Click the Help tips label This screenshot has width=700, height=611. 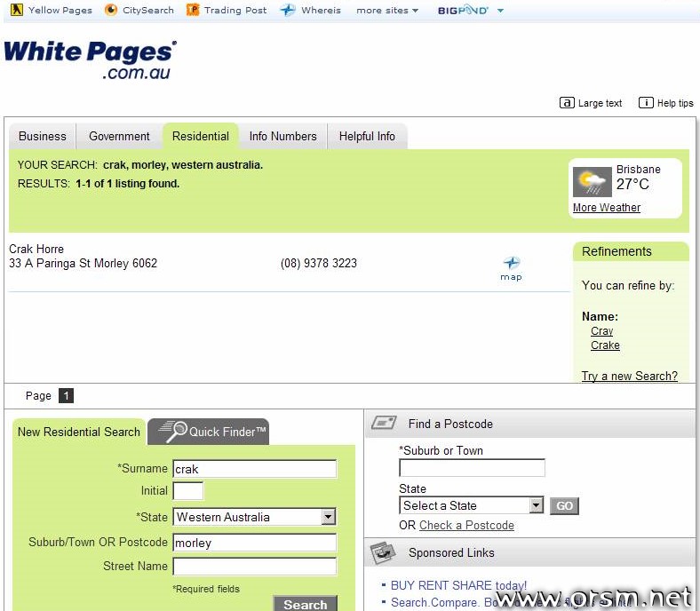point(675,103)
